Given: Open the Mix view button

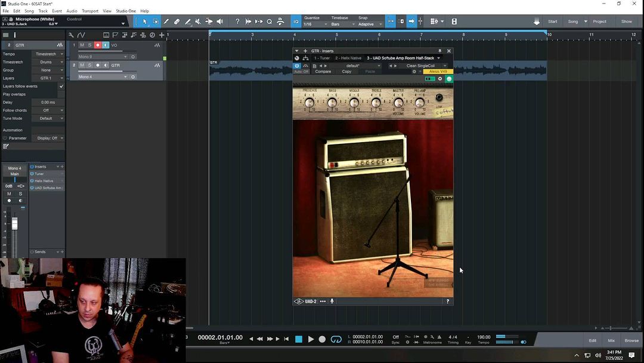Looking at the screenshot, I should [611, 340].
